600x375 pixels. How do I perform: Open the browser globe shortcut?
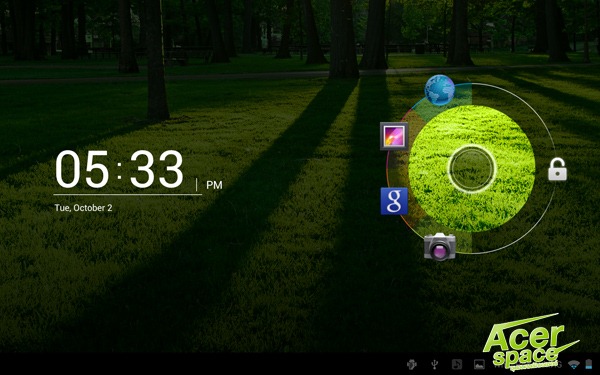440,90
